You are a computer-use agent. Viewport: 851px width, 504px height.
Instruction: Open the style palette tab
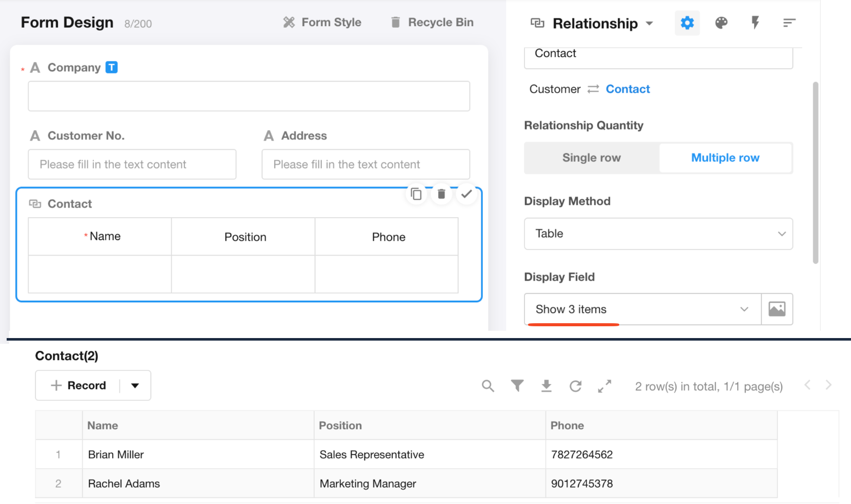click(721, 23)
